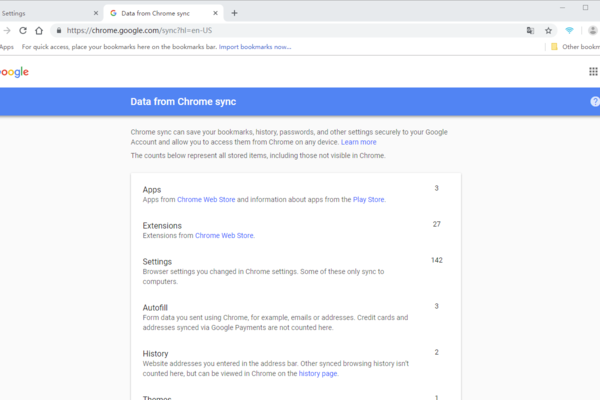Click the Apps heading in the list
Image resolution: width=600 pixels, height=400 pixels.
[x=152, y=189]
